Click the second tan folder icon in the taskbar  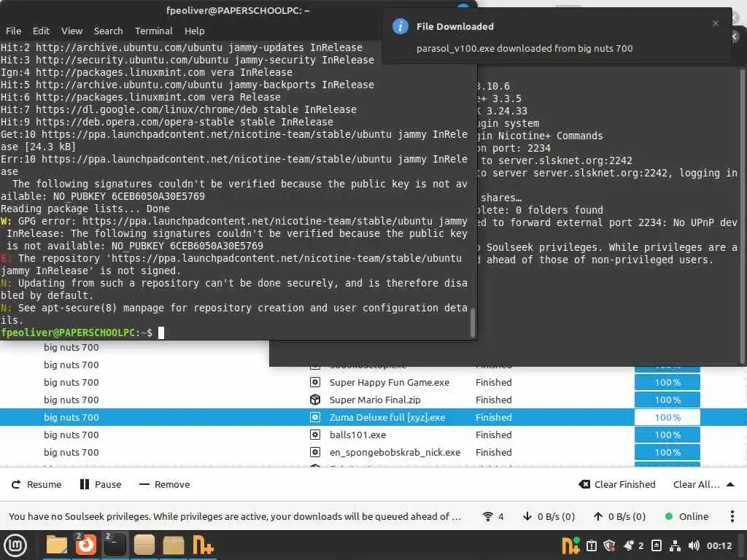[174, 545]
